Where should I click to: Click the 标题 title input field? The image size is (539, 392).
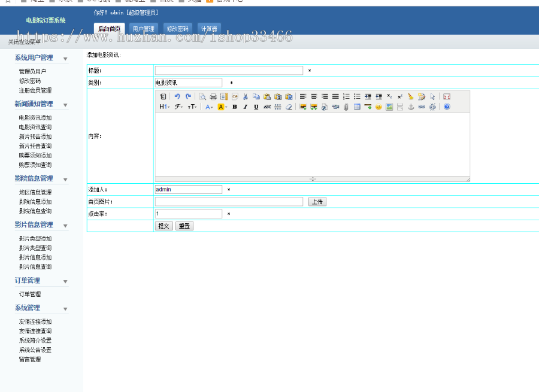[229, 71]
